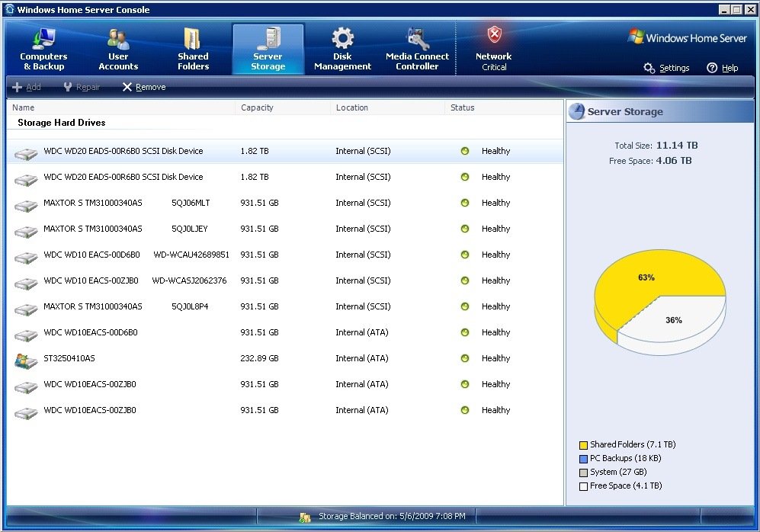Click drive icon for WD-WCAU42689851
Image resolution: width=760 pixels, height=532 pixels.
tap(26, 258)
